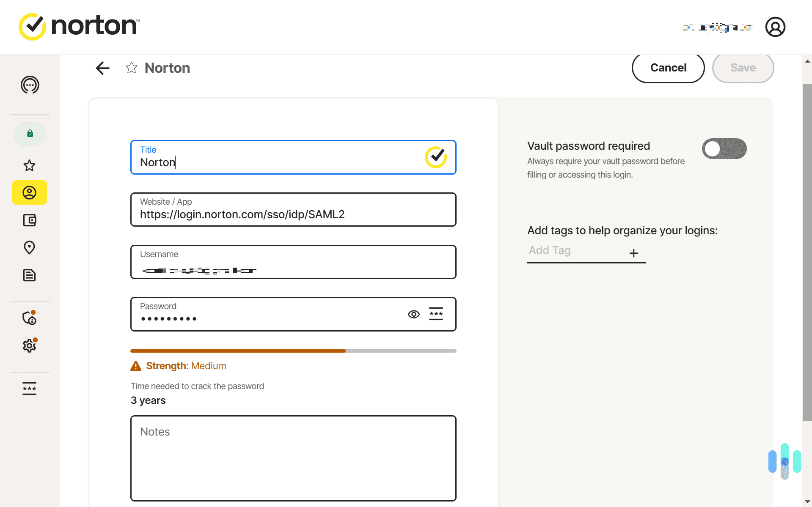
Task: Click the account email in header
Action: 717,27
